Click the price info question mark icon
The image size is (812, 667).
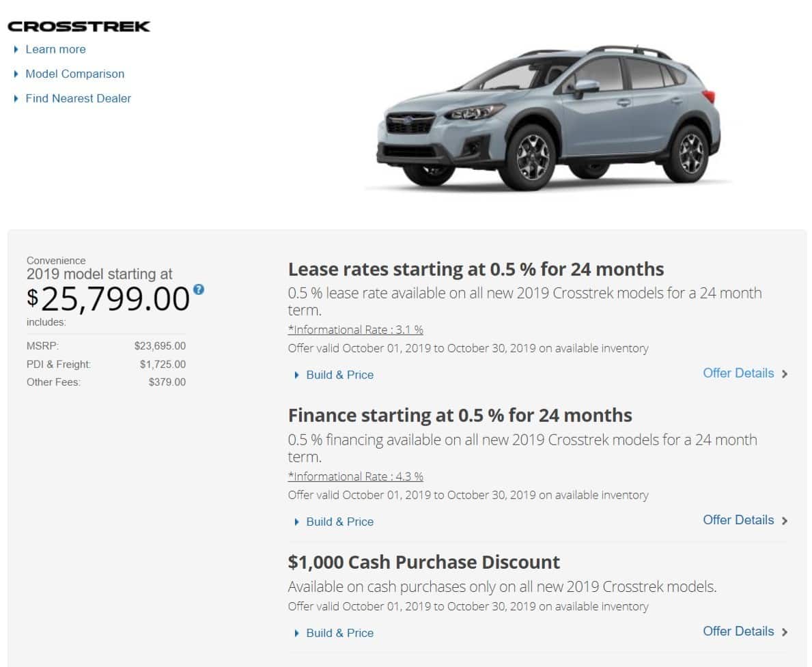pos(198,289)
